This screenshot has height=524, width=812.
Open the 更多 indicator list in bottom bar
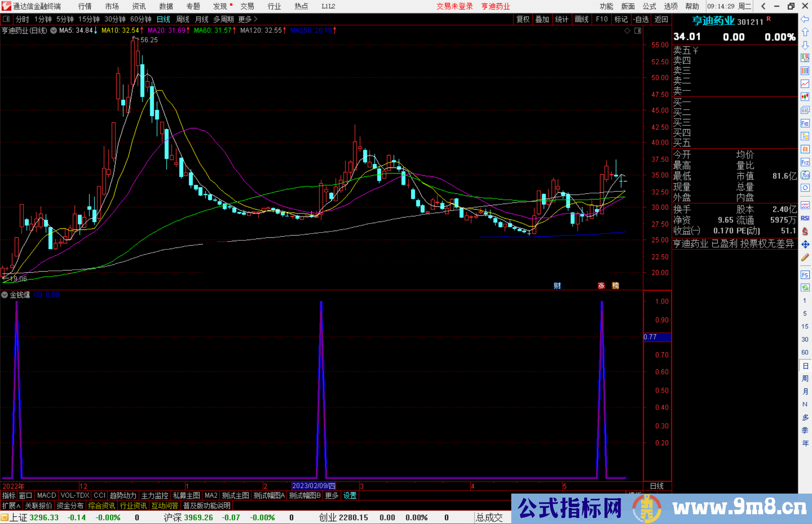332,495
